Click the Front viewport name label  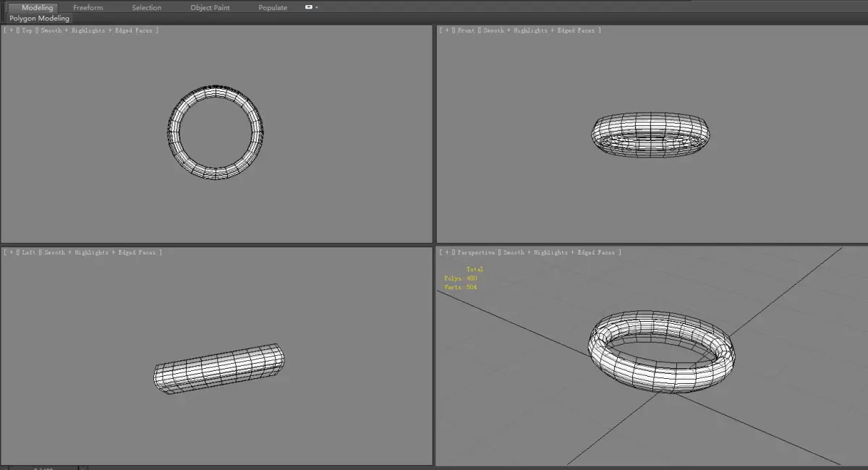pyautogui.click(x=467, y=30)
